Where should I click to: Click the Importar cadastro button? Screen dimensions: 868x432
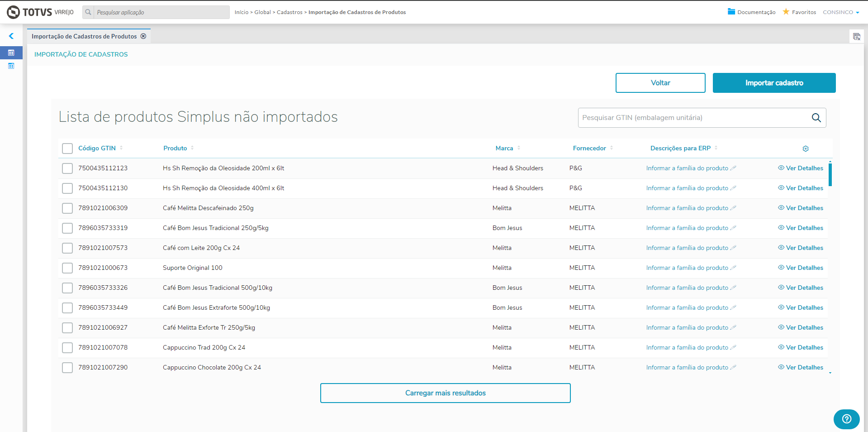tap(774, 83)
